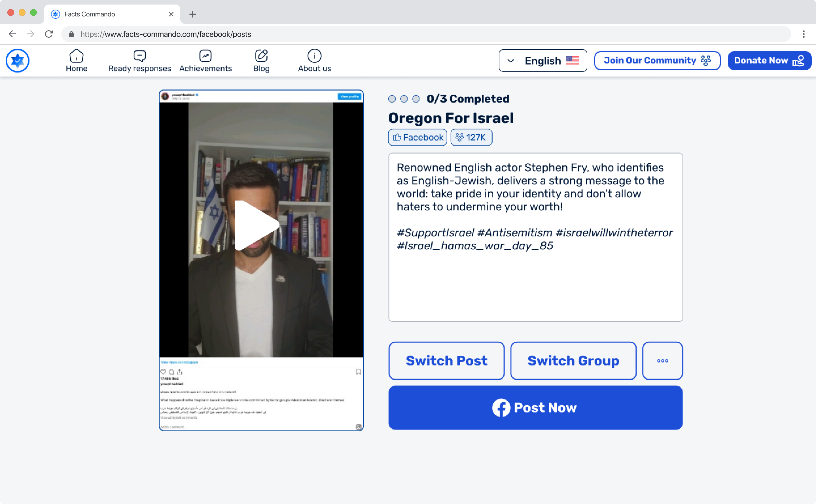The height and width of the screenshot is (504, 816).
Task: Click the browser forward arrow
Action: point(31,34)
